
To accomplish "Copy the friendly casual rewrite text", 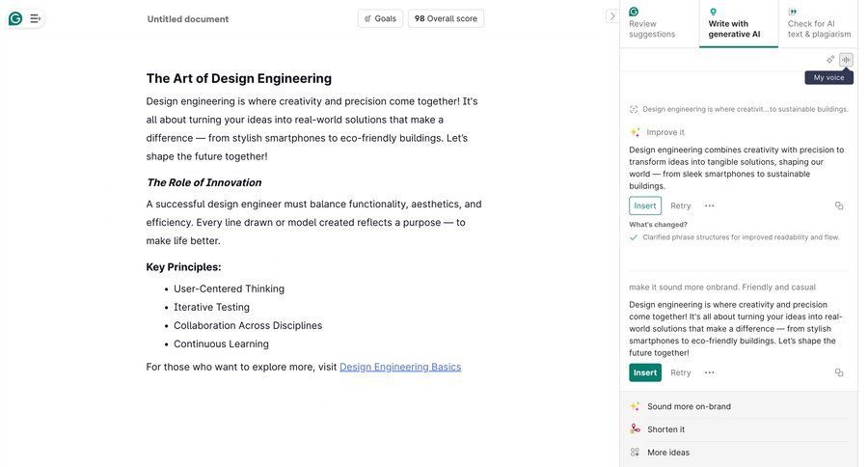I will coord(839,372).
